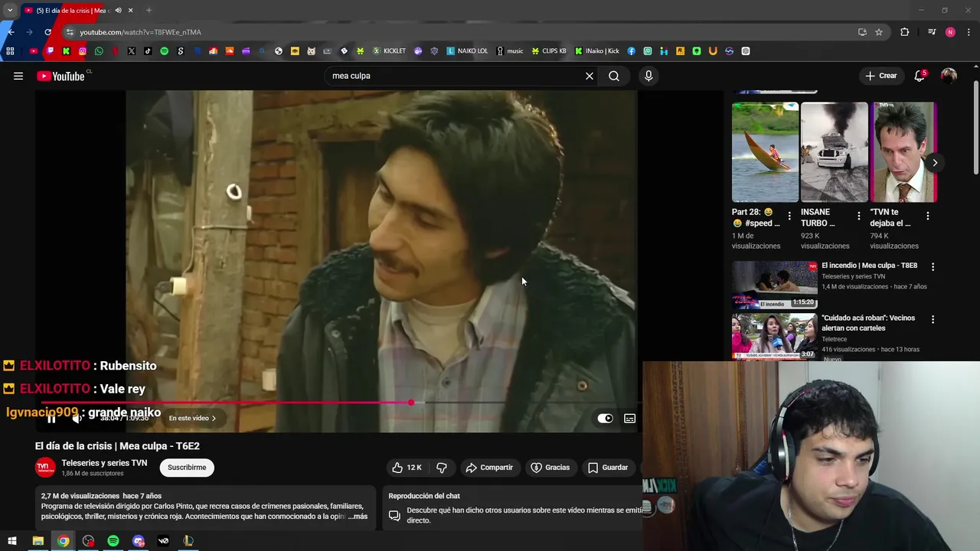
Task: Open the media controls icon in Chrome toolbar
Action: [x=932, y=32]
